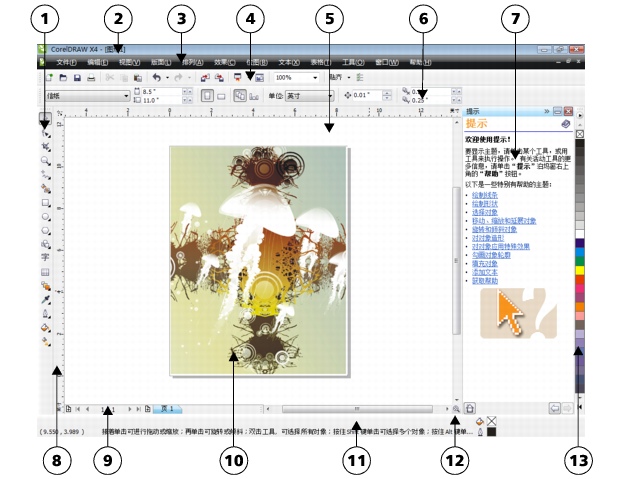Set page to Landscape orientation

(221, 96)
